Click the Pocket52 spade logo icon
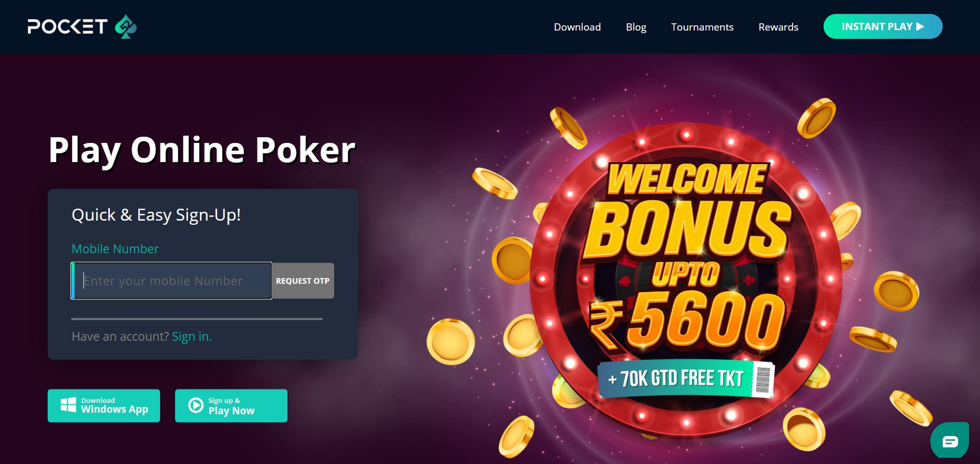The width and height of the screenshot is (980, 464). click(x=126, y=27)
